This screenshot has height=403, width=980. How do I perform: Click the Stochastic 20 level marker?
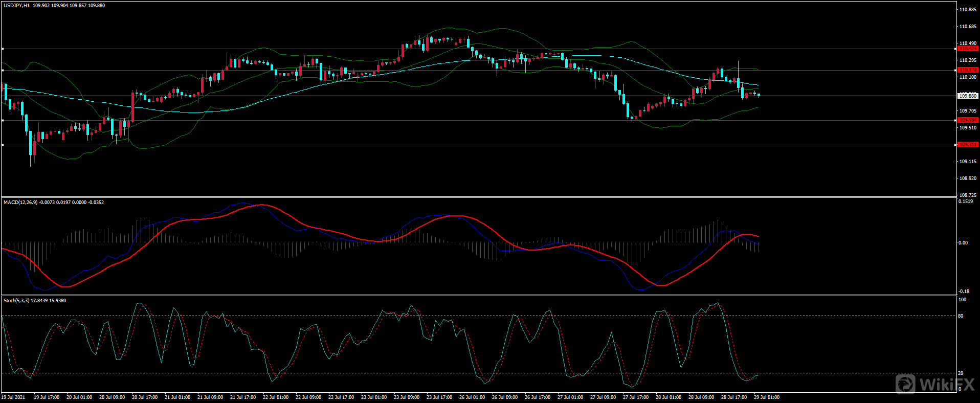pyautogui.click(x=961, y=373)
